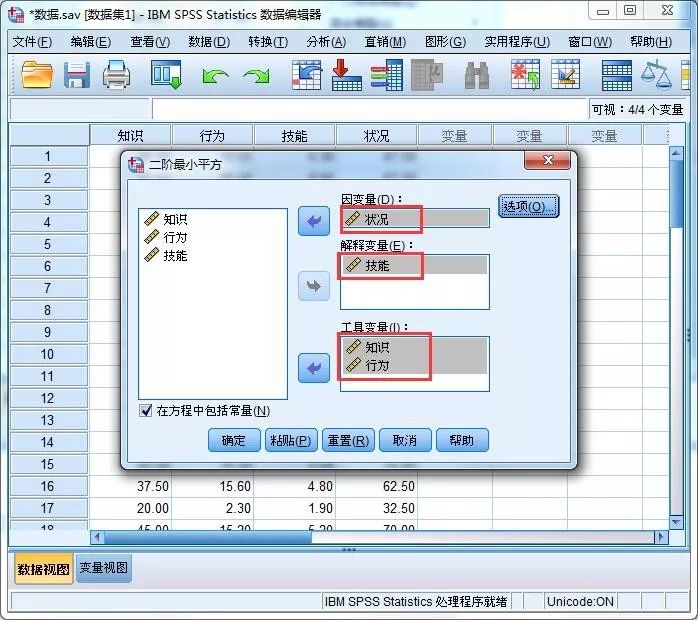Open the 查看(V) menu
The height and width of the screenshot is (620, 698).
150,42
